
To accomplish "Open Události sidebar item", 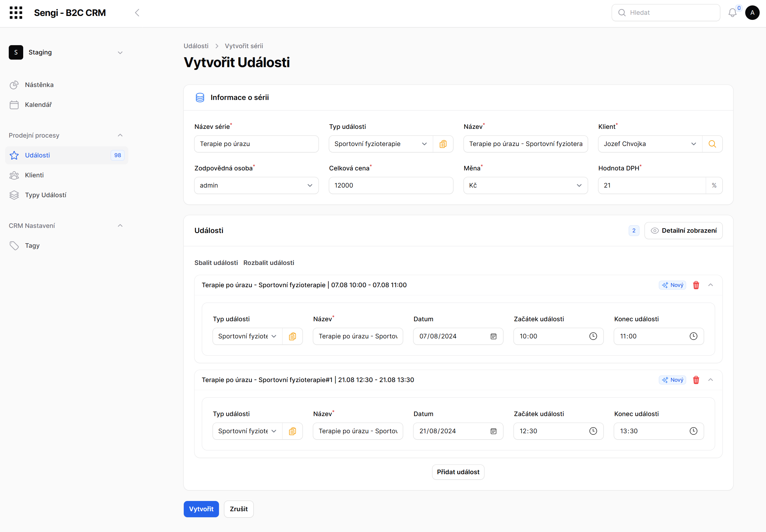I will pyautogui.click(x=66, y=155).
